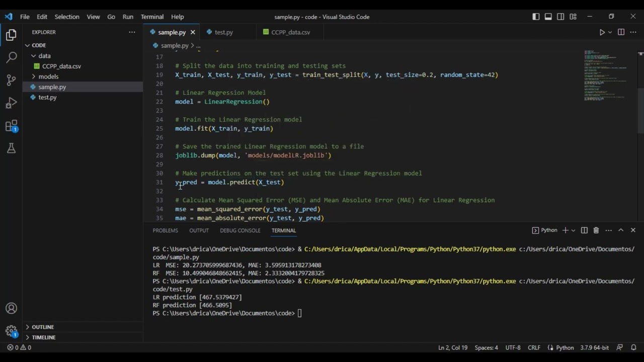The image size is (644, 362).
Task: Switch to the PROBLEMS panel tab
Action: 165,230
